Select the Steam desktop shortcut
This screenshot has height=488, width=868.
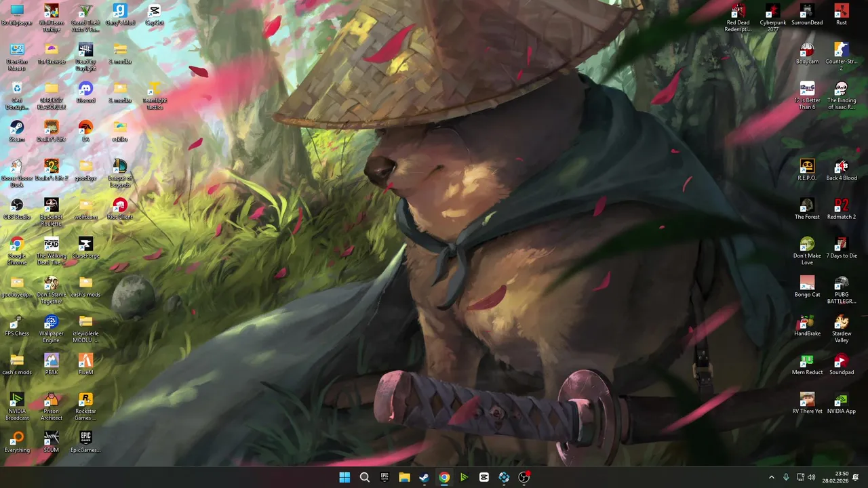(17, 131)
